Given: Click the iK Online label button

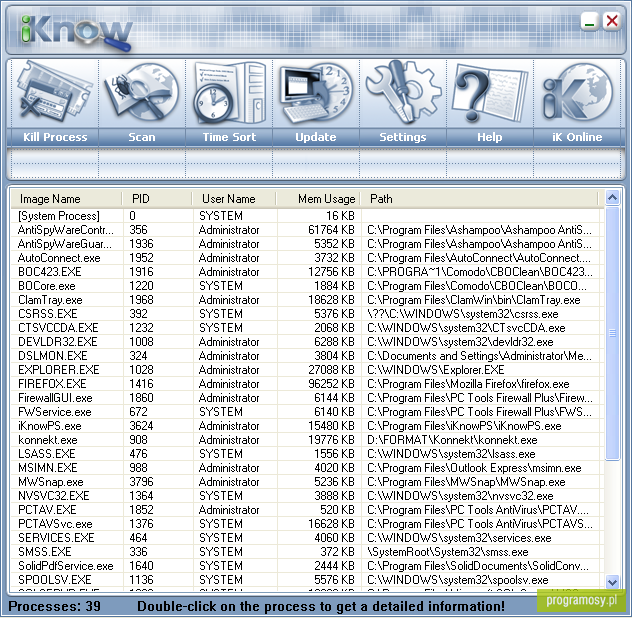Looking at the screenshot, I should [x=577, y=137].
